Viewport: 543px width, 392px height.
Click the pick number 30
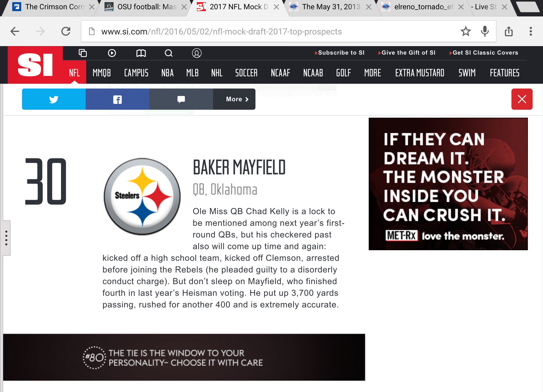(x=46, y=182)
